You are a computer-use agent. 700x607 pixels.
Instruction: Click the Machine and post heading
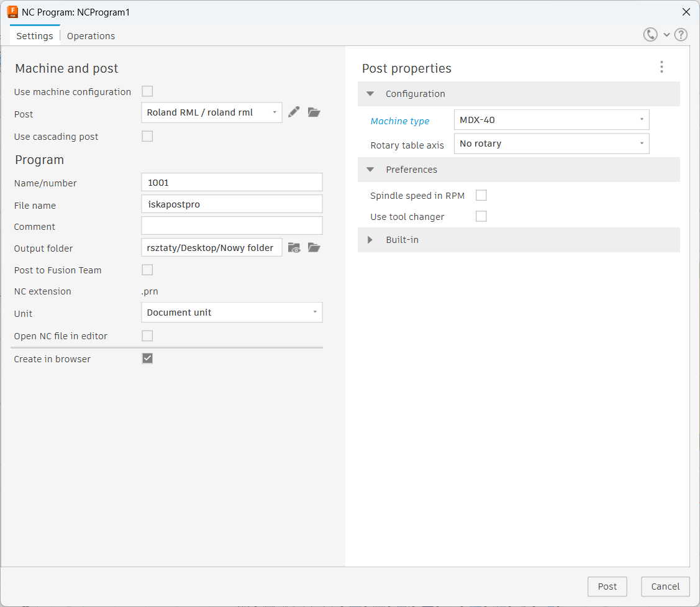[x=66, y=68]
